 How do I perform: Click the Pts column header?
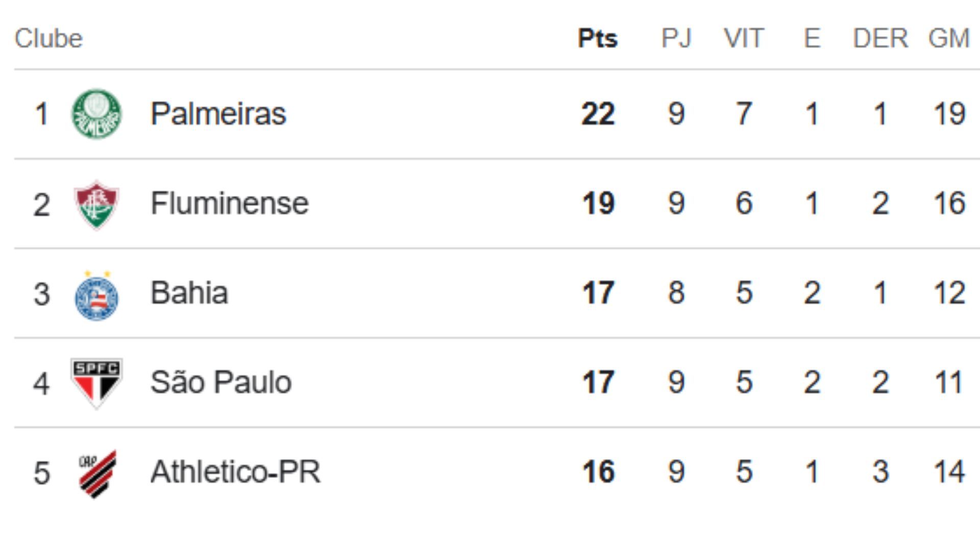pyautogui.click(x=598, y=38)
